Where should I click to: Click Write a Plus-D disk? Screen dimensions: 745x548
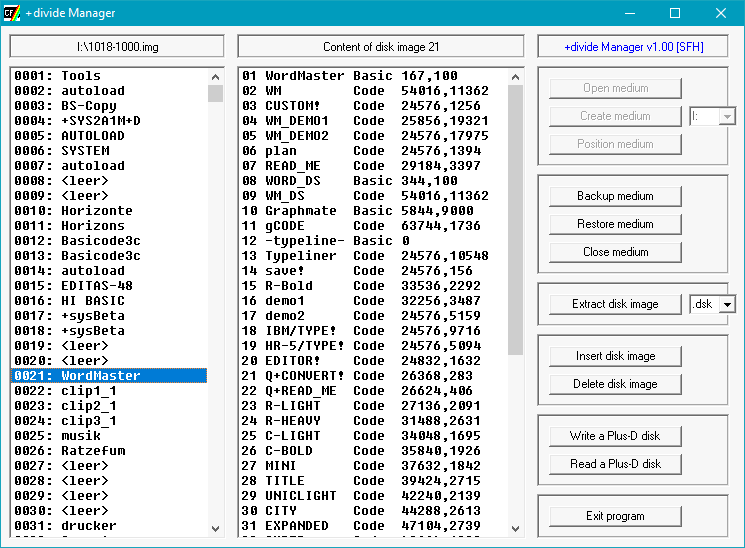click(615, 436)
